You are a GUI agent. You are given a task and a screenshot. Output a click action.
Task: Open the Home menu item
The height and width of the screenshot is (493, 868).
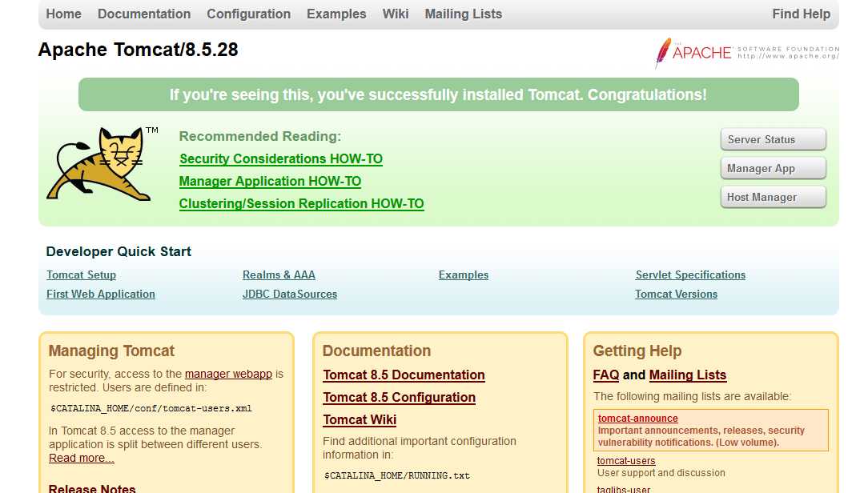pyautogui.click(x=64, y=14)
